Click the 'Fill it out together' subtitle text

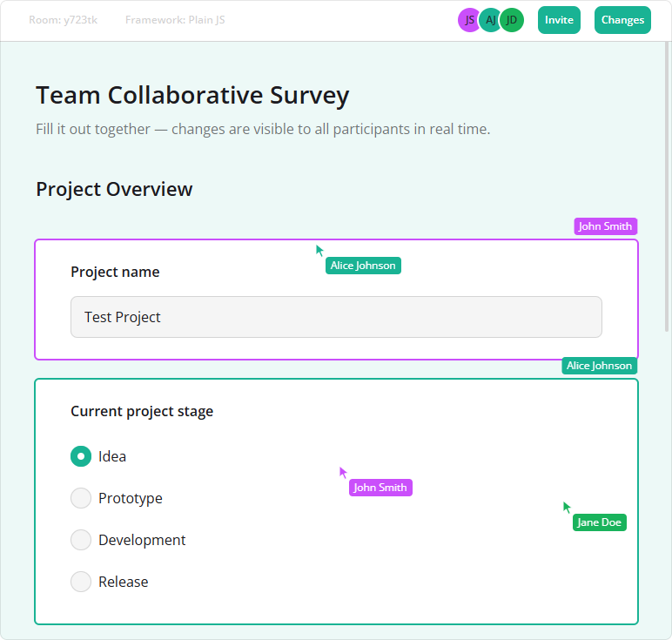click(263, 129)
